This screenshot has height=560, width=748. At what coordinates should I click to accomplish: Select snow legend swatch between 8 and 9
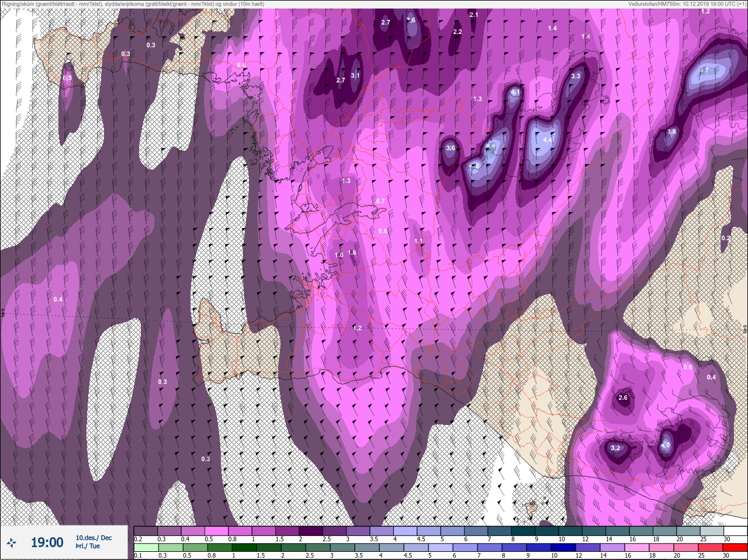523,531
